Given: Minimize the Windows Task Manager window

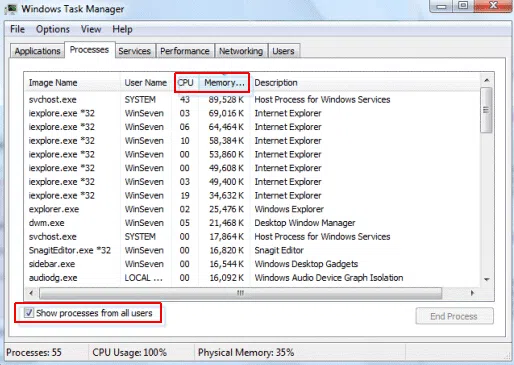Looking at the screenshot, I should coord(441,6).
